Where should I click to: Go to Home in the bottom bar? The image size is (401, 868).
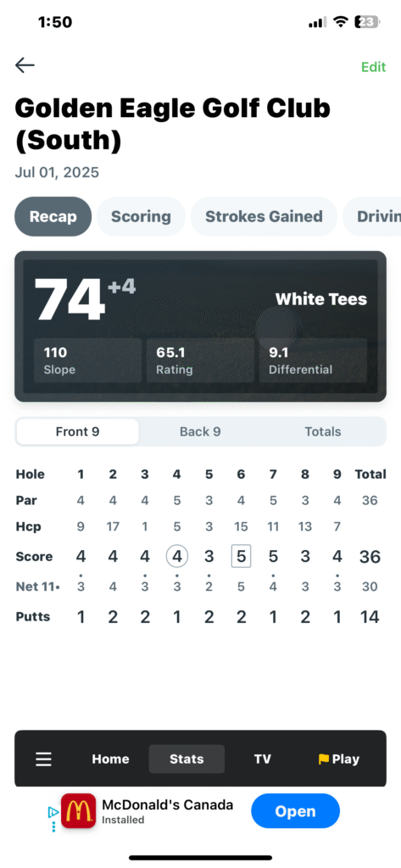tap(110, 759)
